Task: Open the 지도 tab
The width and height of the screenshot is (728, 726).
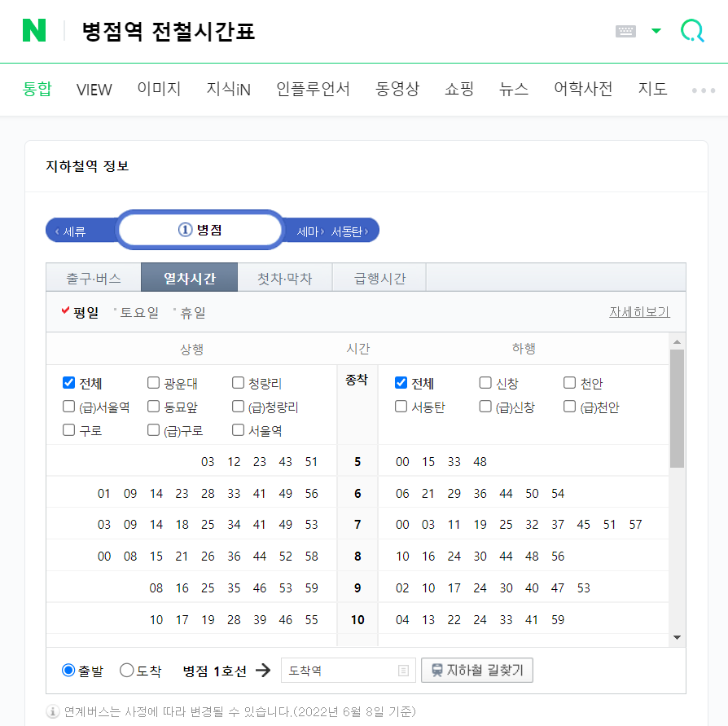Action: pyautogui.click(x=652, y=89)
